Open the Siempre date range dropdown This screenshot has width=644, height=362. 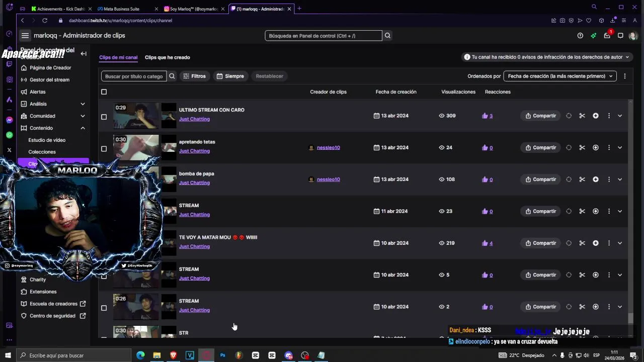pyautogui.click(x=230, y=76)
